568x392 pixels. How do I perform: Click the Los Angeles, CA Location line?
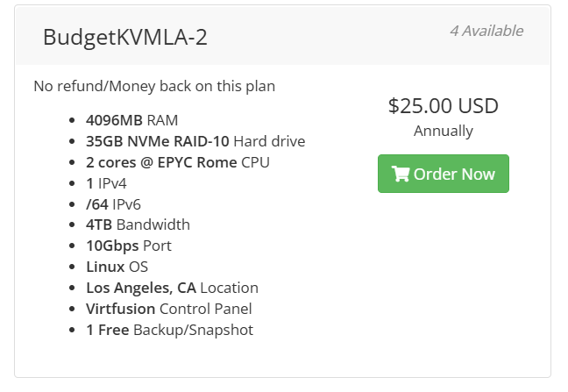pos(172,288)
